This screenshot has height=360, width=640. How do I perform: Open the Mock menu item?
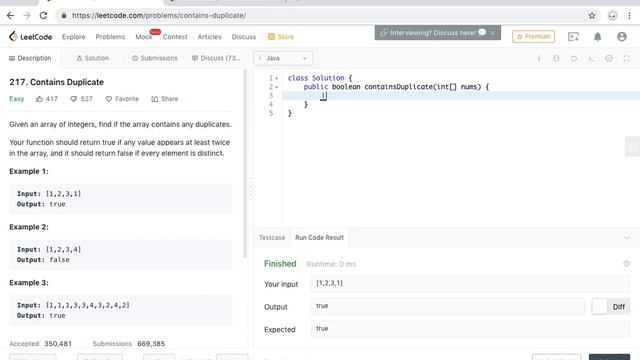(144, 37)
